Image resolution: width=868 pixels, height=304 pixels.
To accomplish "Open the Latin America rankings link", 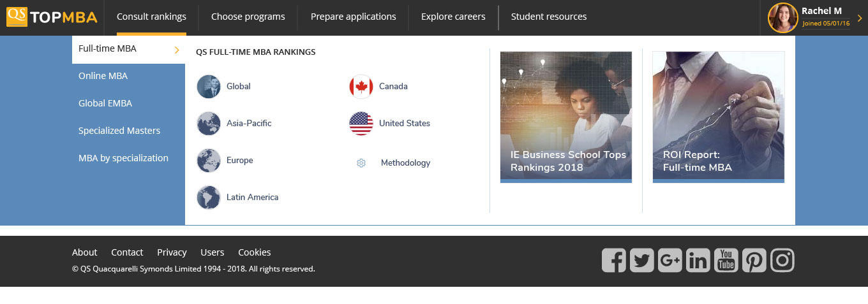I will (253, 197).
